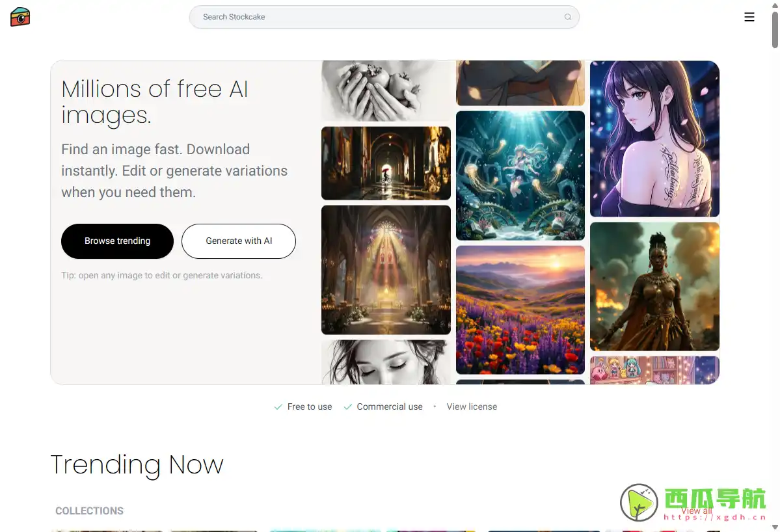Image resolution: width=780 pixels, height=532 pixels.
Task: Open the hands holding fruit sketch
Action: (386, 91)
